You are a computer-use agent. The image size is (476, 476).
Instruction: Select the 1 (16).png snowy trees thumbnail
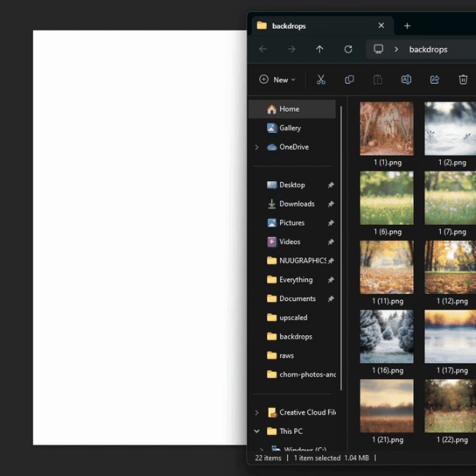click(x=386, y=337)
